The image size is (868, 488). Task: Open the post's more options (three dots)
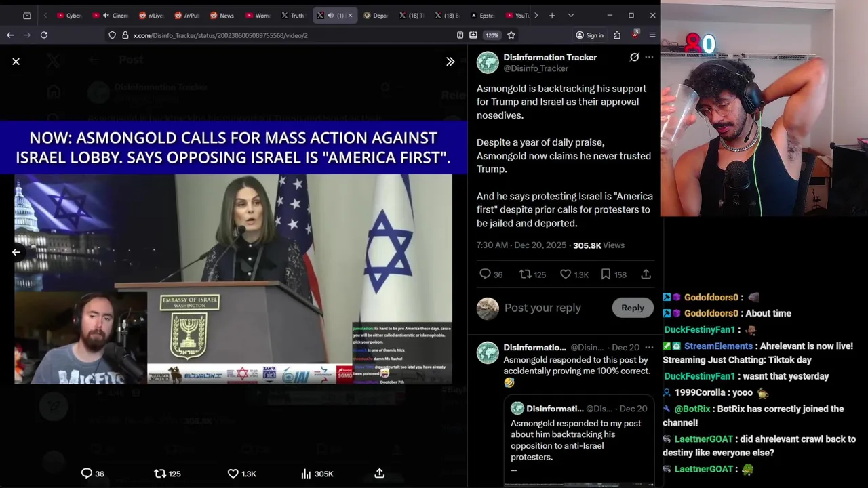(649, 57)
